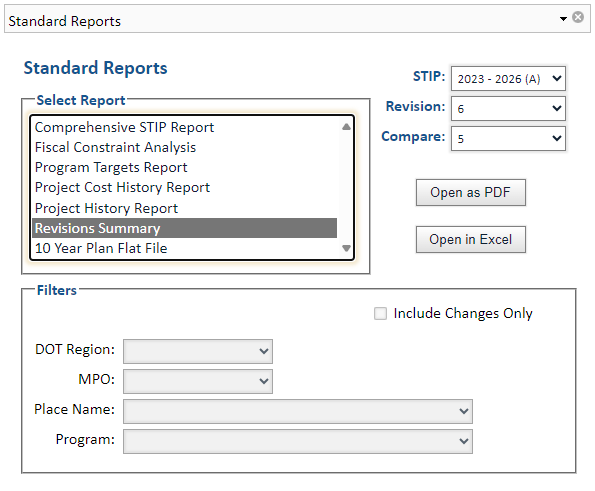This screenshot has width=595, height=491.
Task: Select Project History Report
Action: click(185, 208)
